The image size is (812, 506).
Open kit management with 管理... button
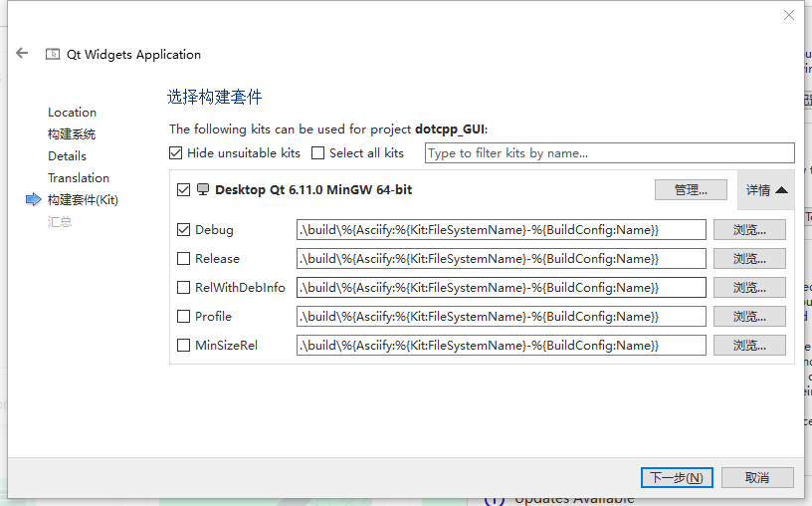pyautogui.click(x=691, y=189)
